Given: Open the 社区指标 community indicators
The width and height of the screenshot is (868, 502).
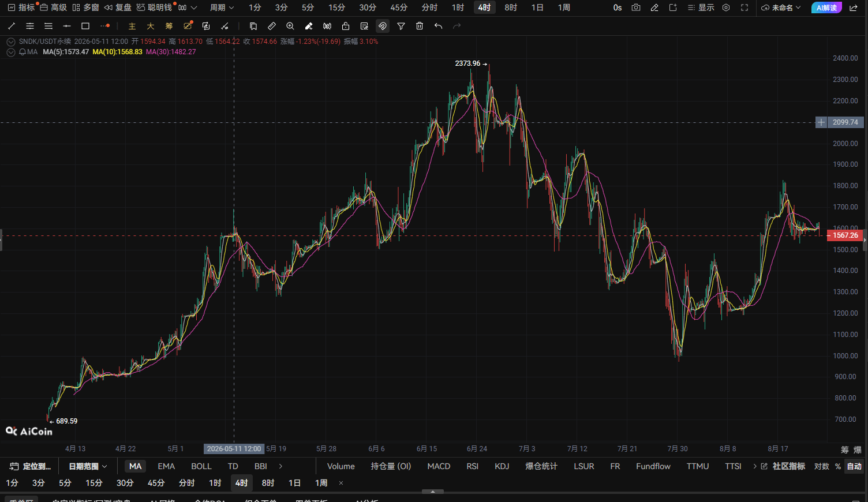Looking at the screenshot, I should pyautogui.click(x=783, y=466).
